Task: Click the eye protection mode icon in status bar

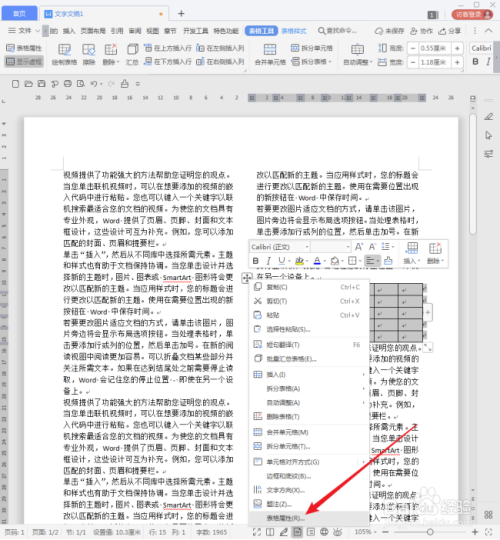Action: coord(337,532)
